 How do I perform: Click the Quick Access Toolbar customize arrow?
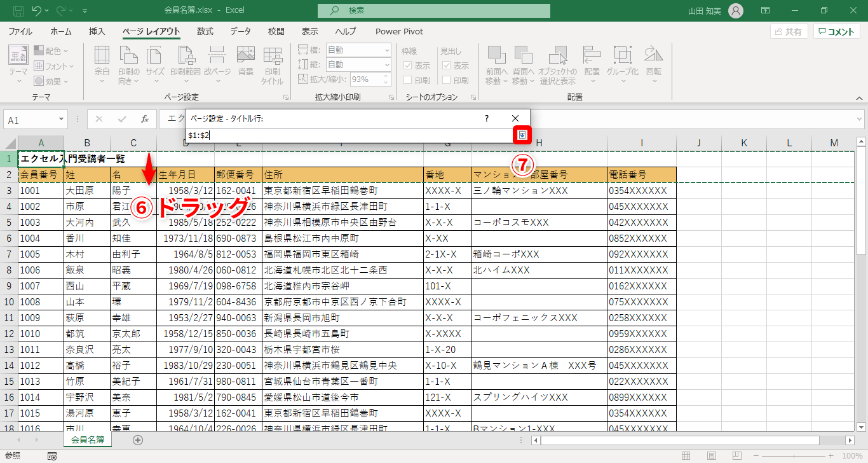click(x=85, y=11)
